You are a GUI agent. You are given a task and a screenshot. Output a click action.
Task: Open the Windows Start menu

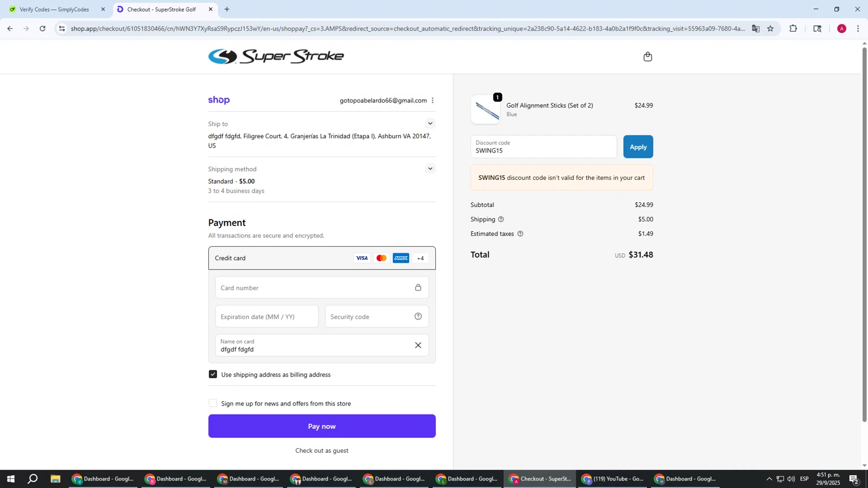10,479
